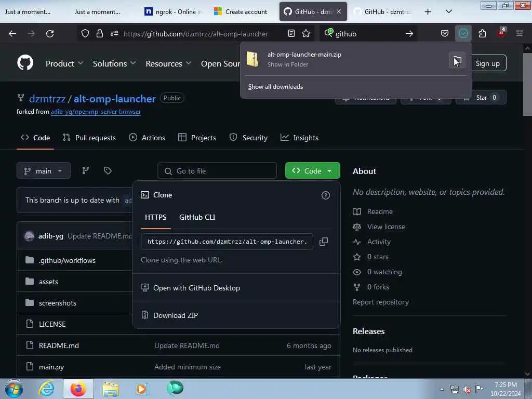Open the alt-omp-launcher-main.zip download entry
The height and width of the screenshot is (399, 532).
344,59
